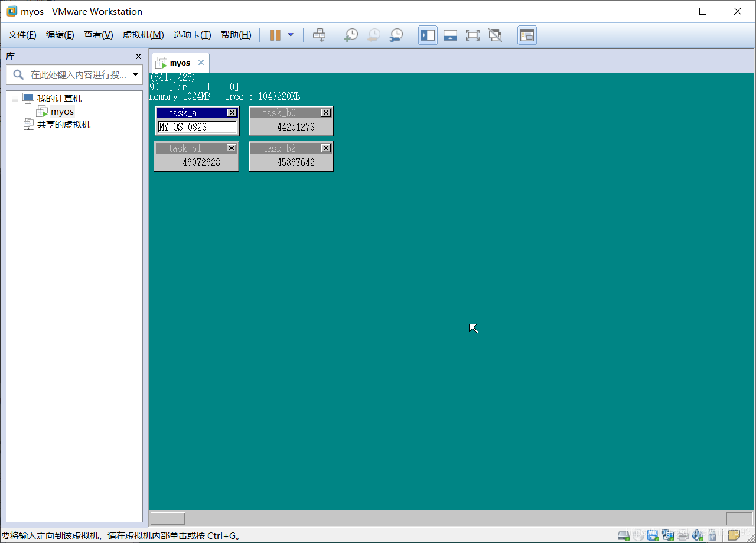
Task: Open the 查看(V) menu
Action: (x=99, y=35)
